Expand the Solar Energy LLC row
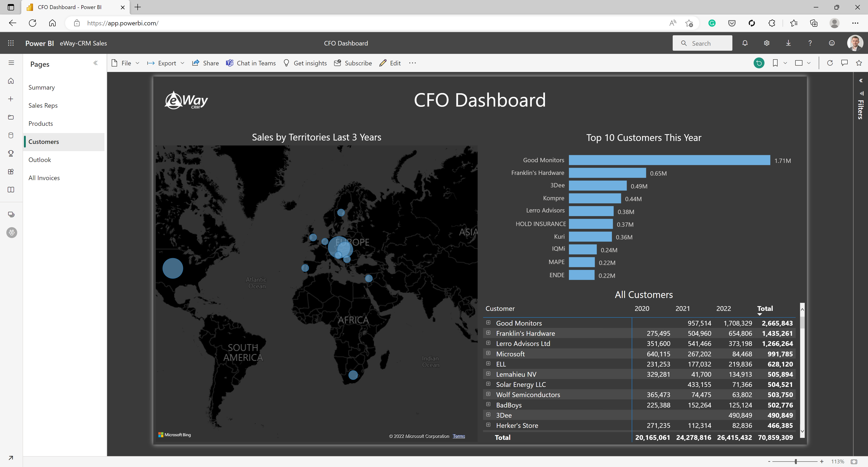Image resolution: width=868 pixels, height=467 pixels. coord(488,384)
